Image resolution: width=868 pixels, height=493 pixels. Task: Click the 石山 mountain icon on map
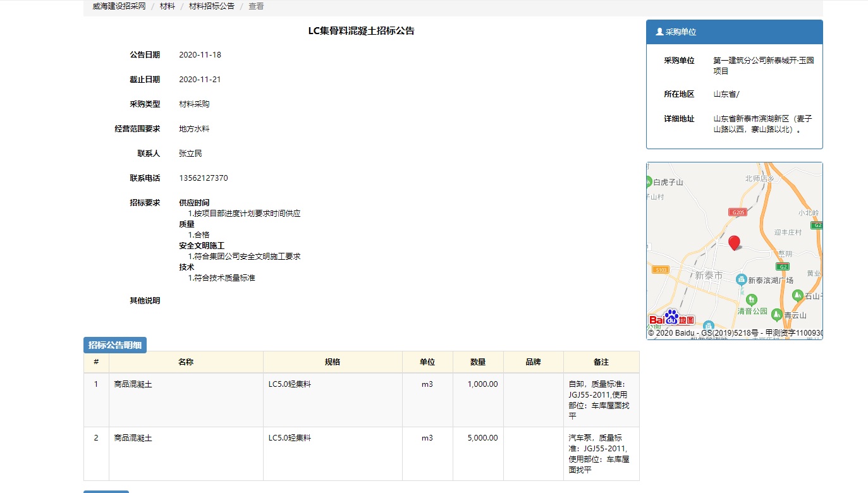[x=798, y=295]
